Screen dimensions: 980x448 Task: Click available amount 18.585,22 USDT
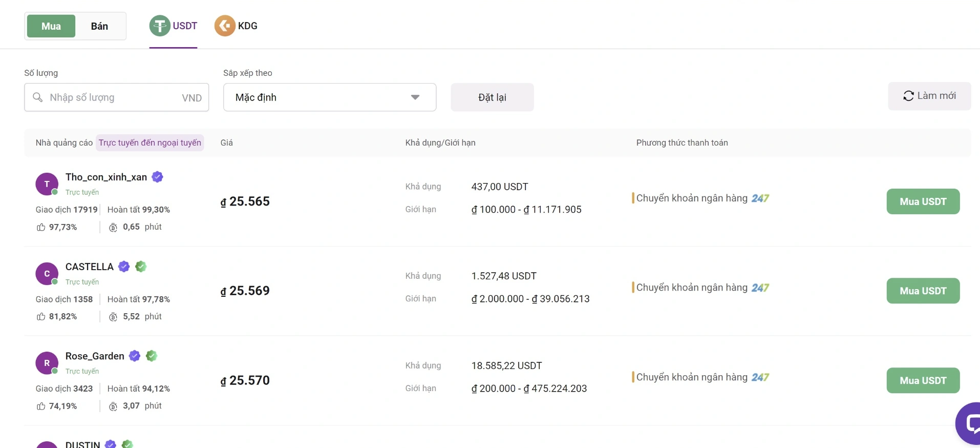(x=506, y=365)
